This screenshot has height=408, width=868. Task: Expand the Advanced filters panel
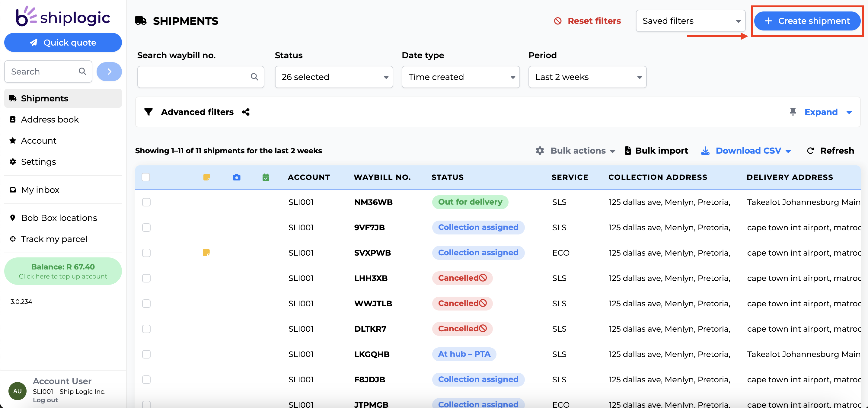[x=828, y=112]
